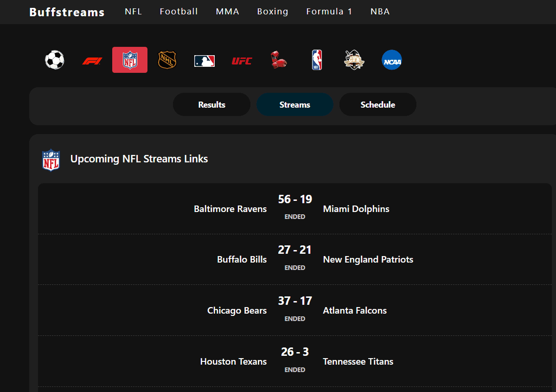Viewport: 556px width, 392px height.
Task: Open Baltimore Ravens team name
Action: (x=230, y=209)
